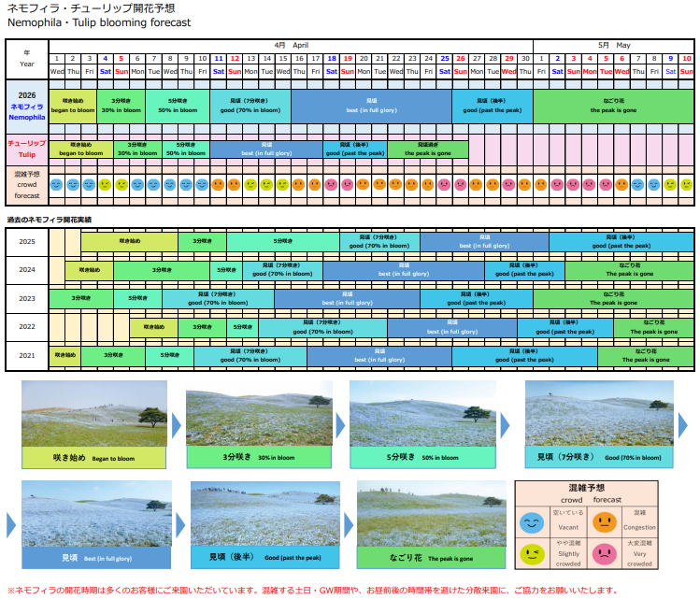Viewport: 700px width, 599px height.
Task: Click the crowd forecast face for April 1
Action: 57,185
